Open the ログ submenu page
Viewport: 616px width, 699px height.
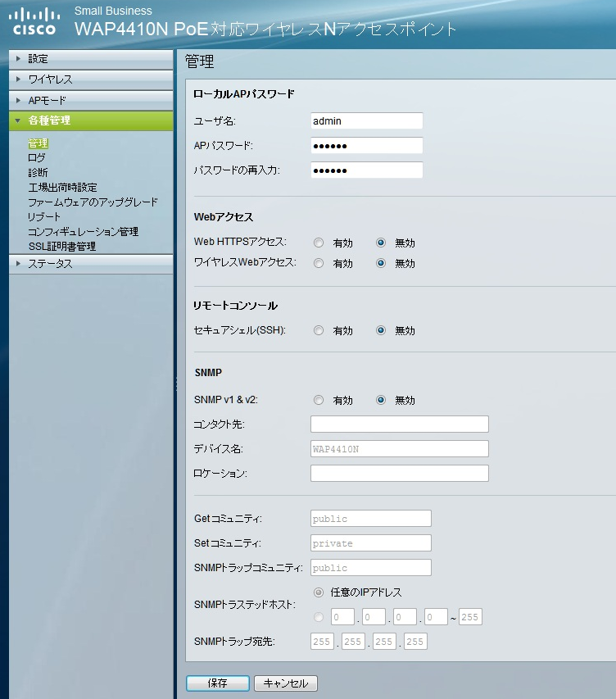coord(37,158)
